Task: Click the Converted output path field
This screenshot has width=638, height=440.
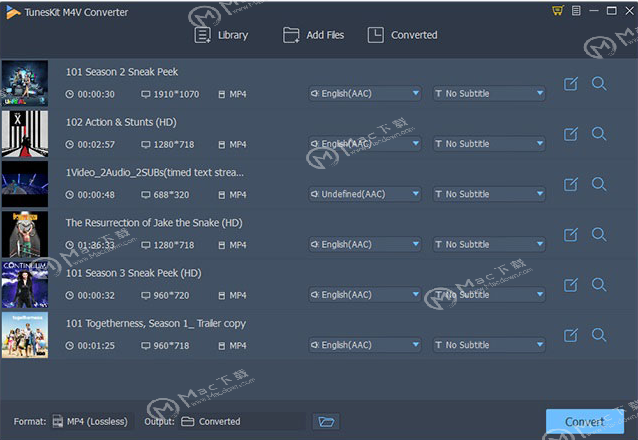Action: point(242,422)
